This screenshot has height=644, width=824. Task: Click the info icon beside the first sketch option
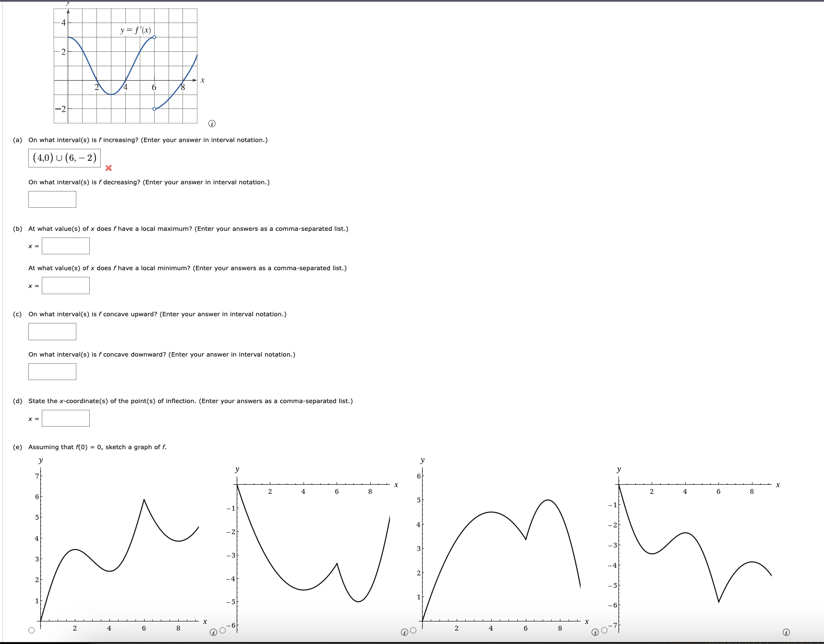pyautogui.click(x=213, y=632)
